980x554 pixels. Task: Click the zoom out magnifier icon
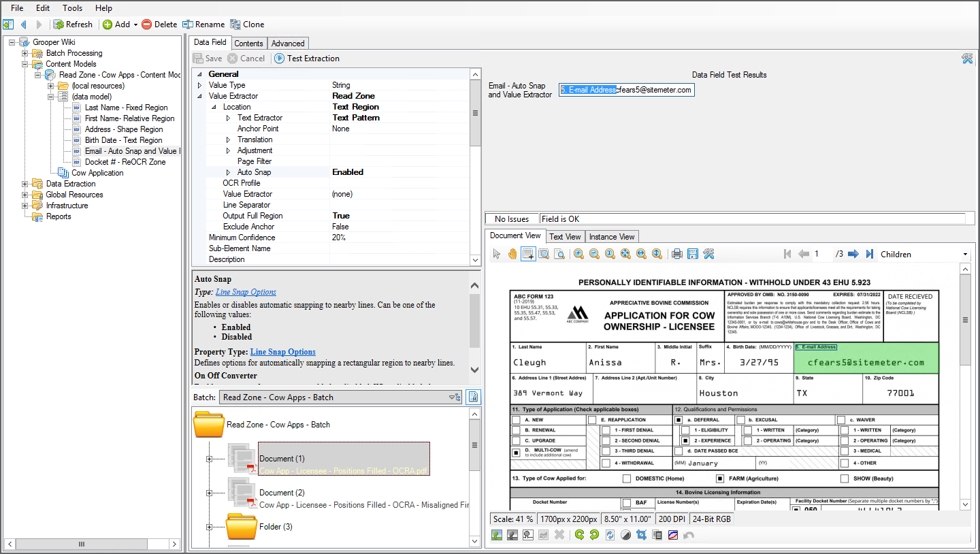pyautogui.click(x=594, y=254)
